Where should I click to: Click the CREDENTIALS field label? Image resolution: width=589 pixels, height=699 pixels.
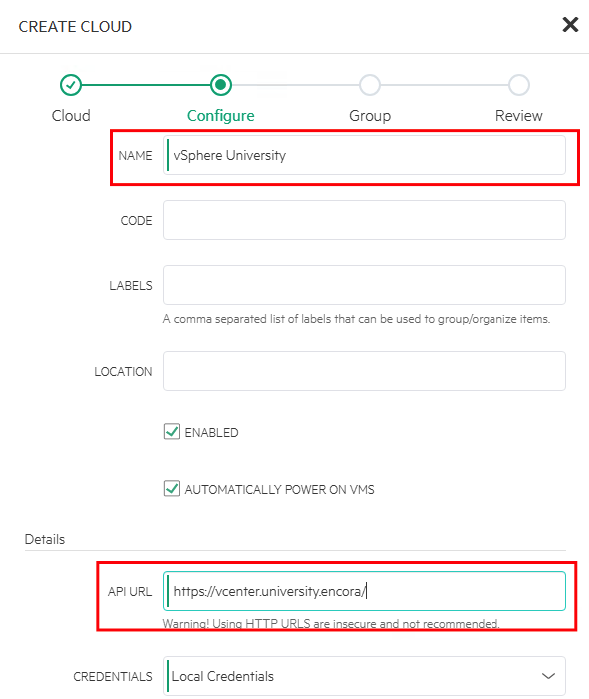pyautogui.click(x=113, y=677)
